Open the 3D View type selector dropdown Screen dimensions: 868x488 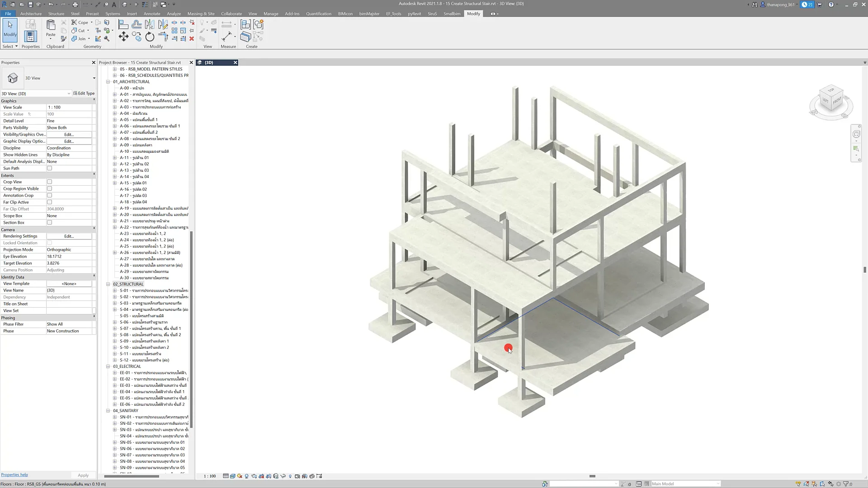tap(94, 78)
